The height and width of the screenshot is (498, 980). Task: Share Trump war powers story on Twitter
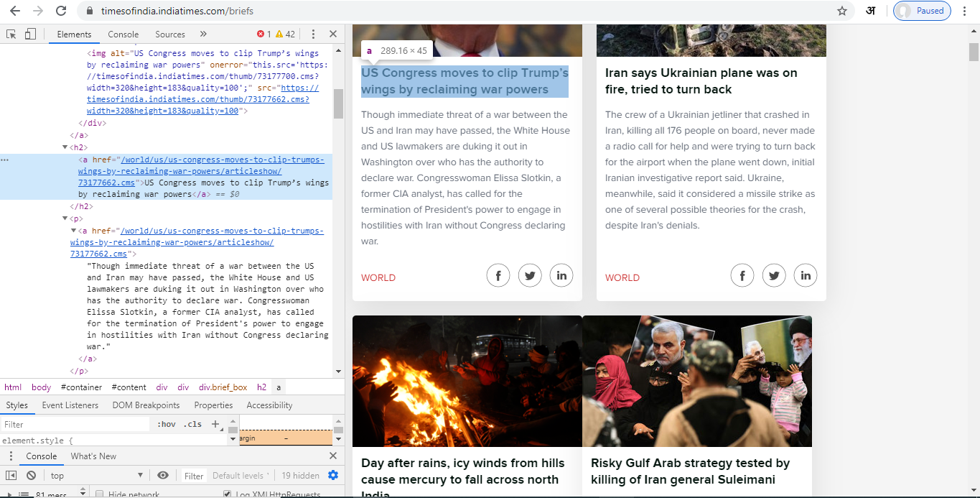(x=530, y=275)
